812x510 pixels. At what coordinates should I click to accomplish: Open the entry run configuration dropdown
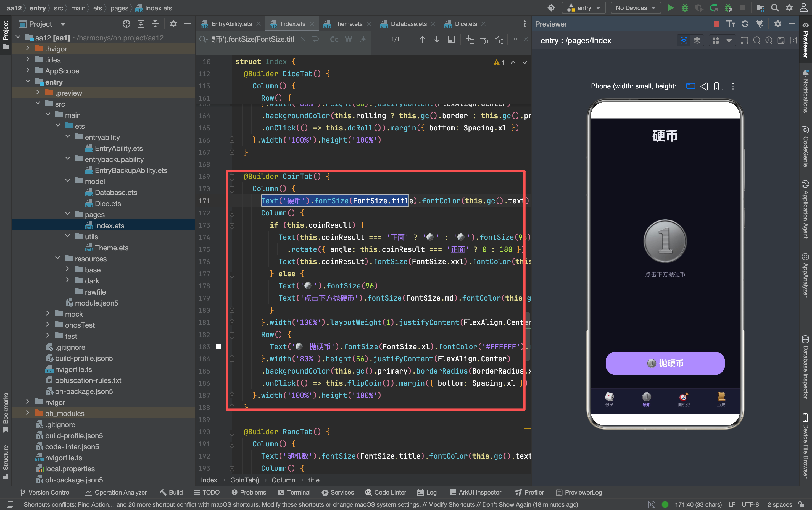coord(584,8)
